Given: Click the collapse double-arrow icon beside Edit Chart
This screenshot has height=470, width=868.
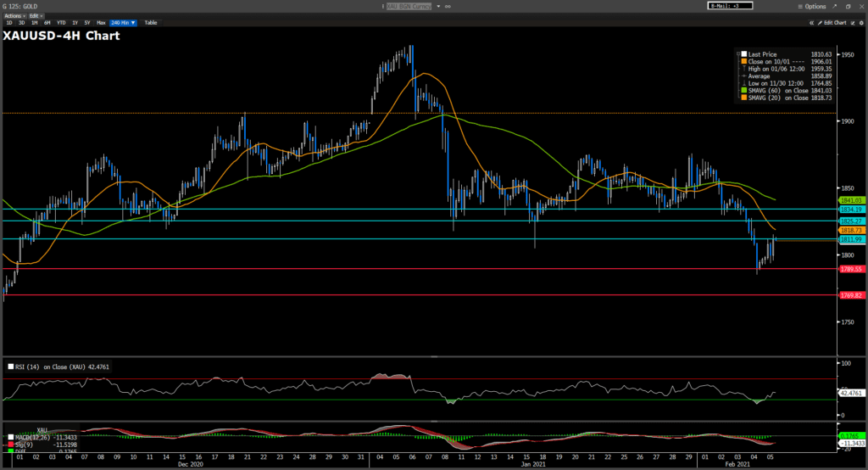Looking at the screenshot, I should (x=811, y=23).
